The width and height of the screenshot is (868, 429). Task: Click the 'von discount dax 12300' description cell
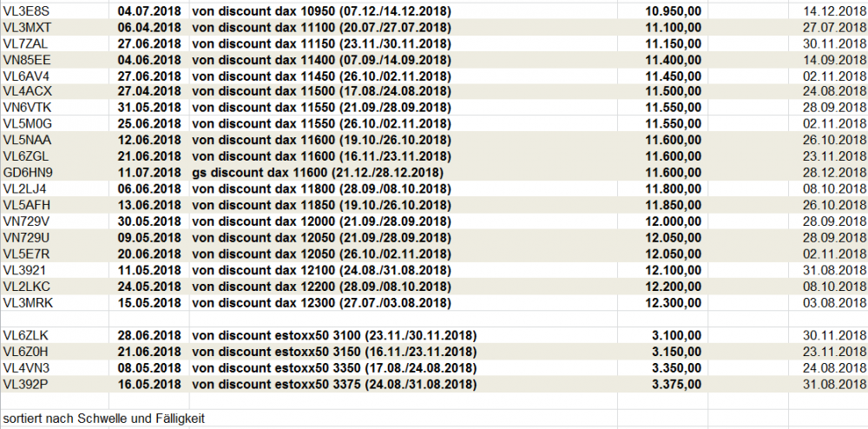point(323,302)
